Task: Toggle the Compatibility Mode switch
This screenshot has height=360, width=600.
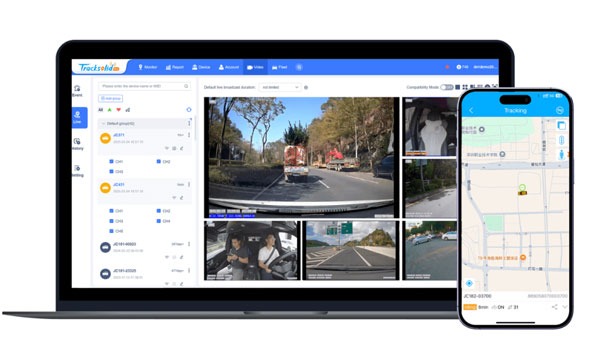Action: pos(447,87)
